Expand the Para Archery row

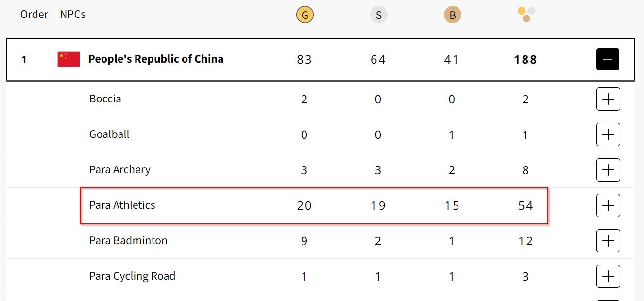pos(608,170)
